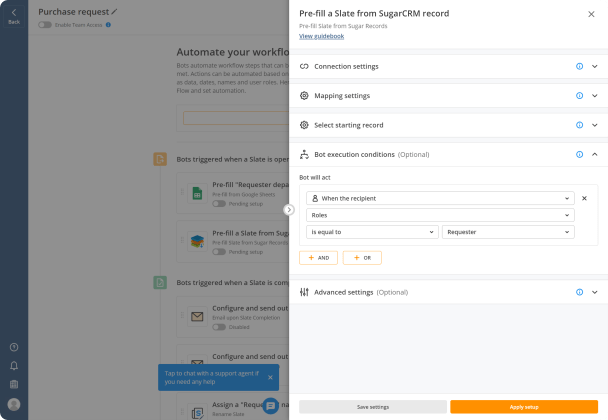Open notifications bell icon in sidebar

pyautogui.click(x=14, y=366)
